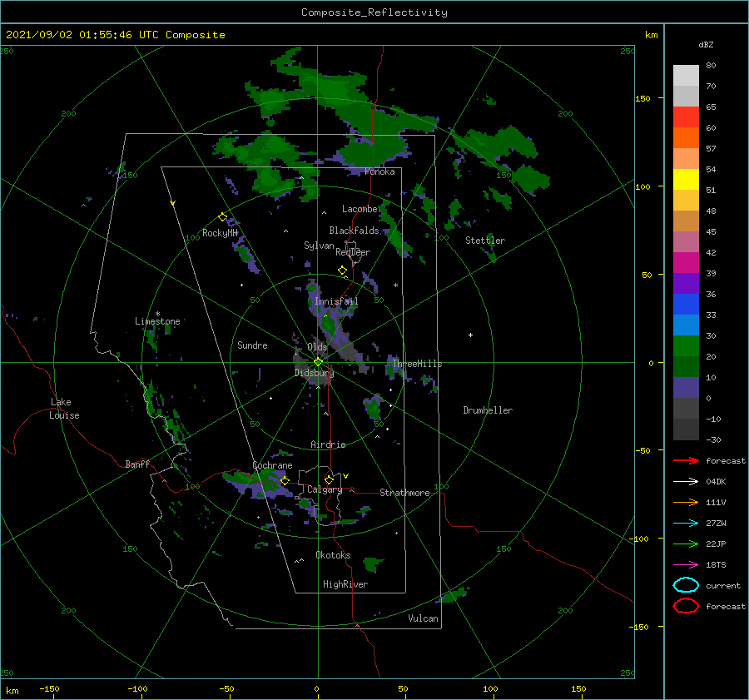The height and width of the screenshot is (700, 749).
Task: Click the Vulcan city label
Action: (423, 618)
